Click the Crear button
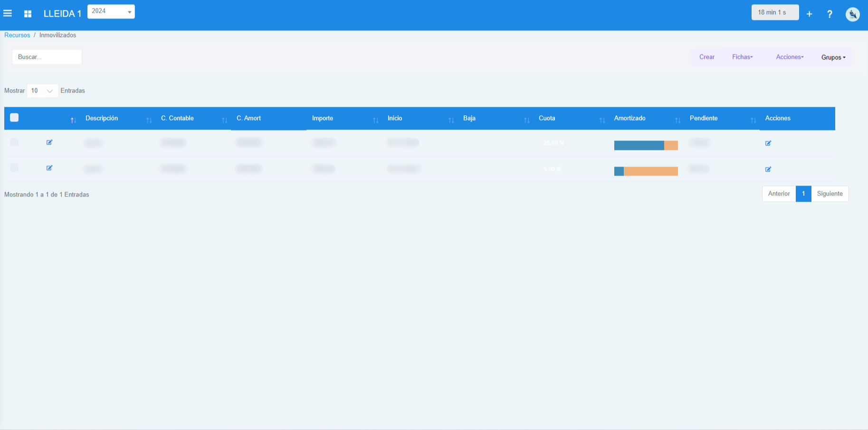868x430 pixels. click(x=706, y=57)
